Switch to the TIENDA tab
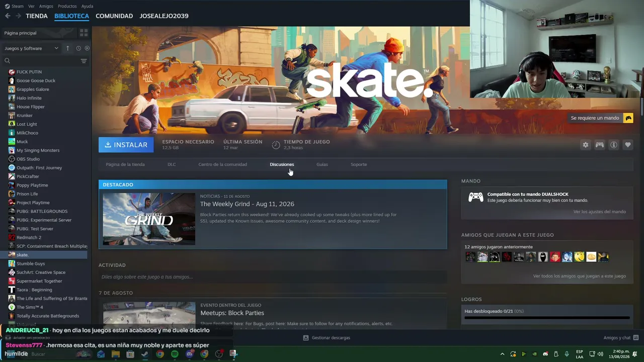 (37, 16)
